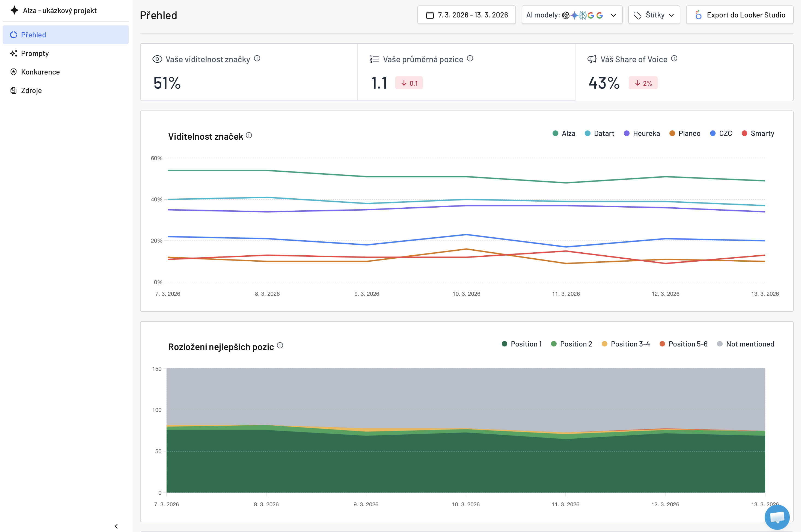Viewport: 801px width, 532px height.
Task: Click info icon next to Váš Share of Voice
Action: pyautogui.click(x=674, y=59)
